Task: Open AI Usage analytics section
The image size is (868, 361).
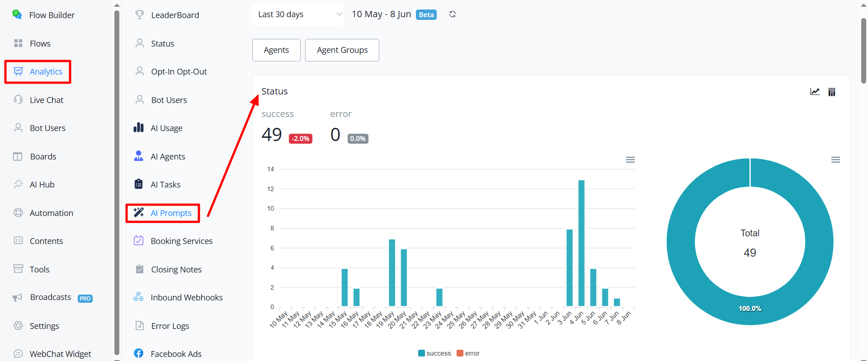Action: point(158,128)
